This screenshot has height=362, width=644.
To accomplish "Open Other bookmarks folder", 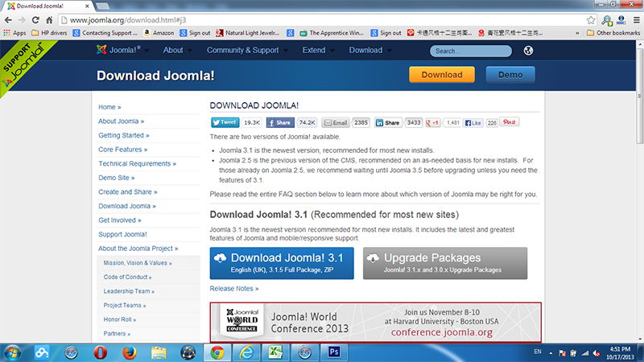I will 613,33.
